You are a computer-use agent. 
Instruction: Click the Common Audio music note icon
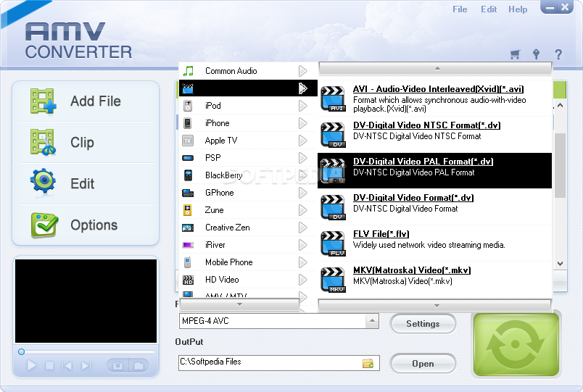pyautogui.click(x=189, y=70)
